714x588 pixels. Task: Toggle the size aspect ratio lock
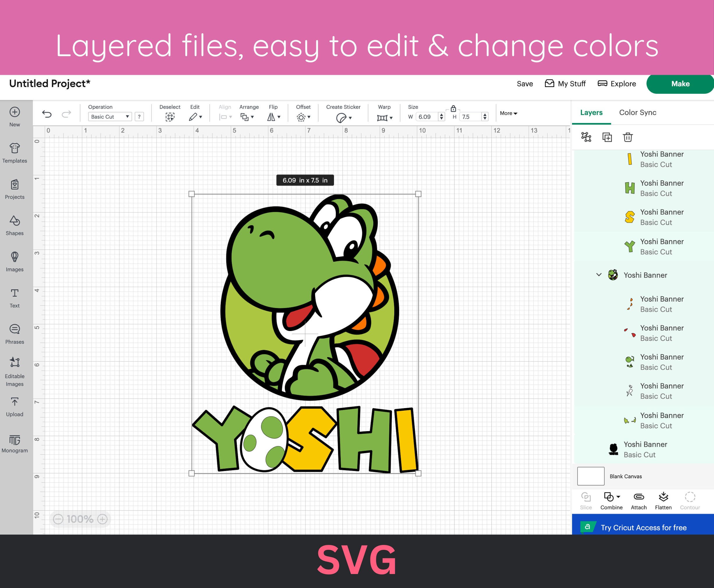pos(453,108)
